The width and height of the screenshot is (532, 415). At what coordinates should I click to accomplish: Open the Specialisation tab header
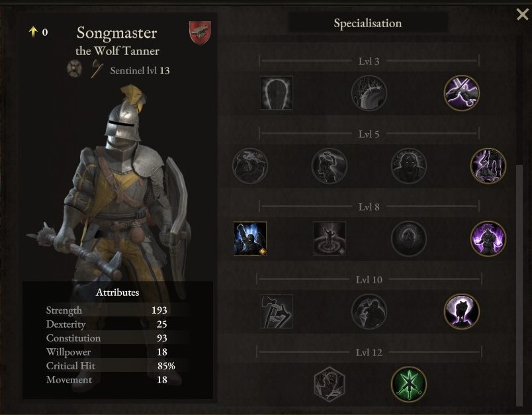368,23
